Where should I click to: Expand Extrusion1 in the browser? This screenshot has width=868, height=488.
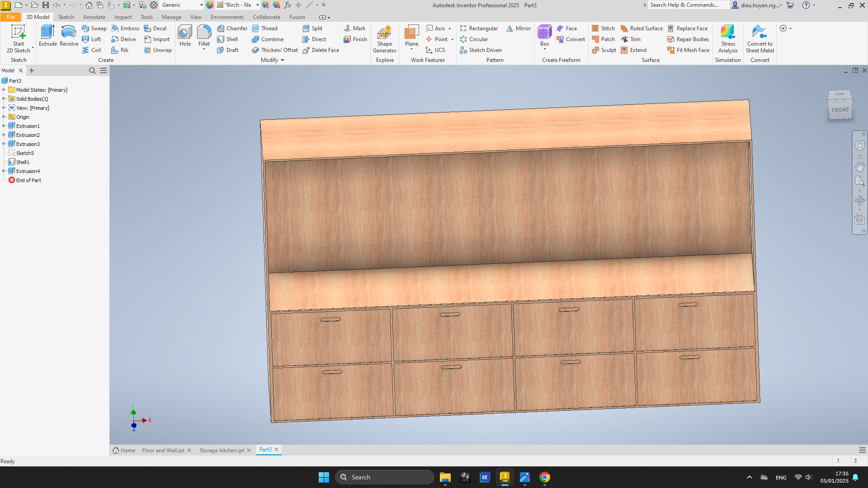[x=4, y=126]
